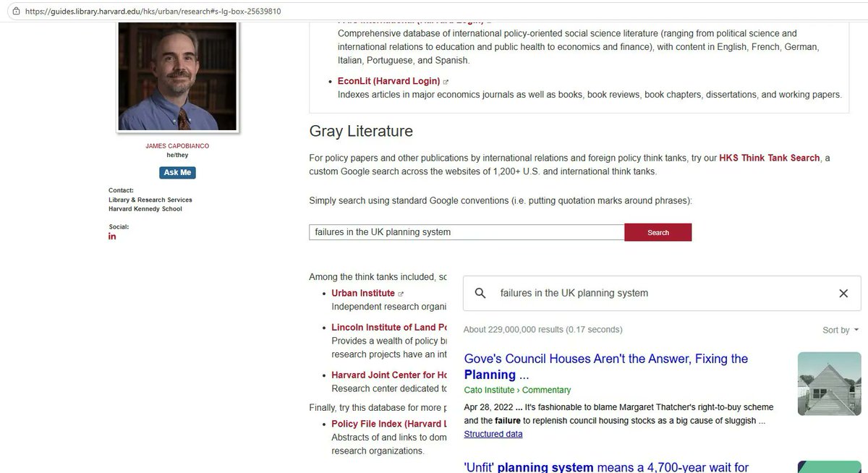
Task: Click the results overlay search text field
Action: 662,294
